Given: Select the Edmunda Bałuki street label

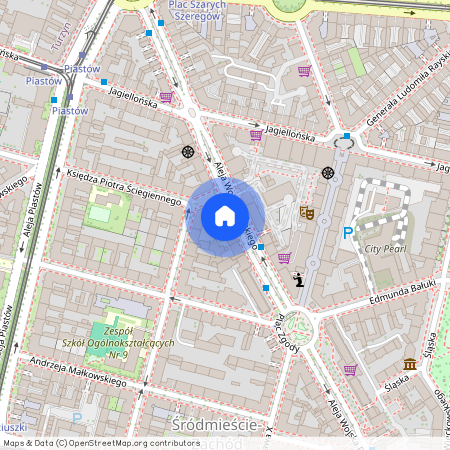Looking at the screenshot, I should point(402,292).
